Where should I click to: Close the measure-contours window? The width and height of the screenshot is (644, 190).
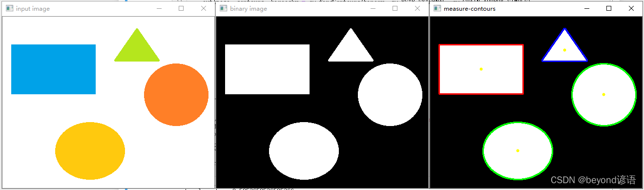pos(631,9)
